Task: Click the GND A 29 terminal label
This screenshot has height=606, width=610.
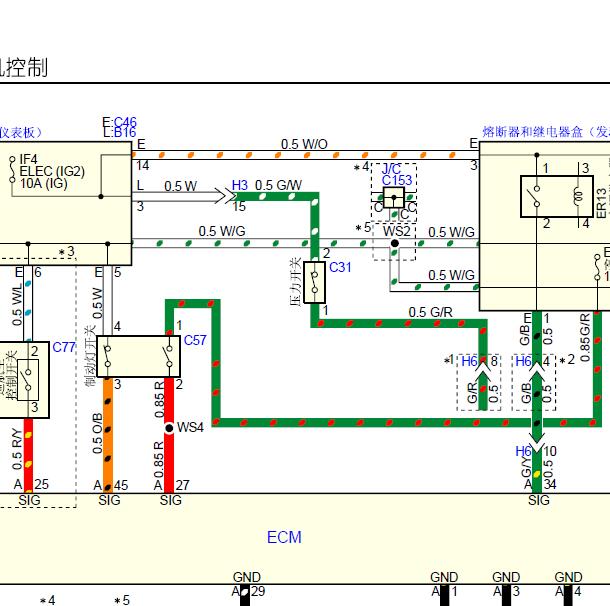Action: click(x=248, y=585)
